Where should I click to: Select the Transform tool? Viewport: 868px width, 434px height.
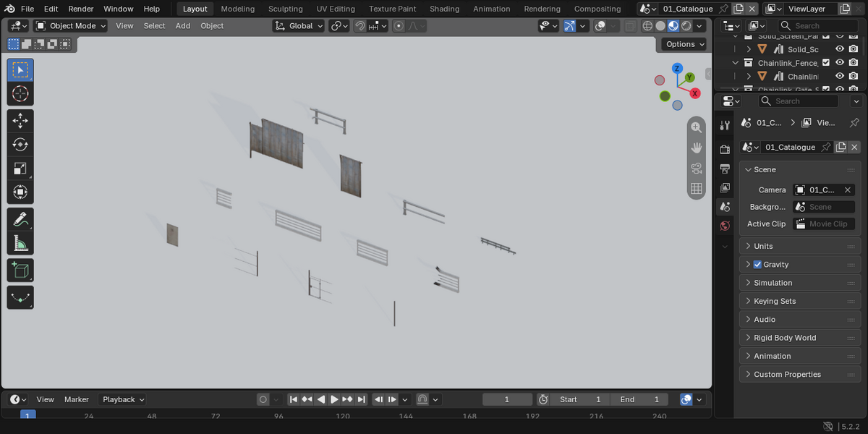click(20, 192)
